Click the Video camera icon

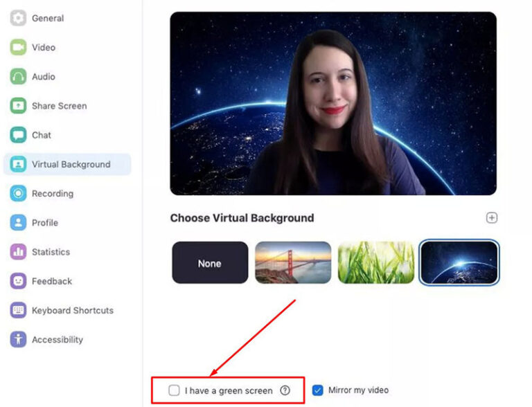pos(18,47)
